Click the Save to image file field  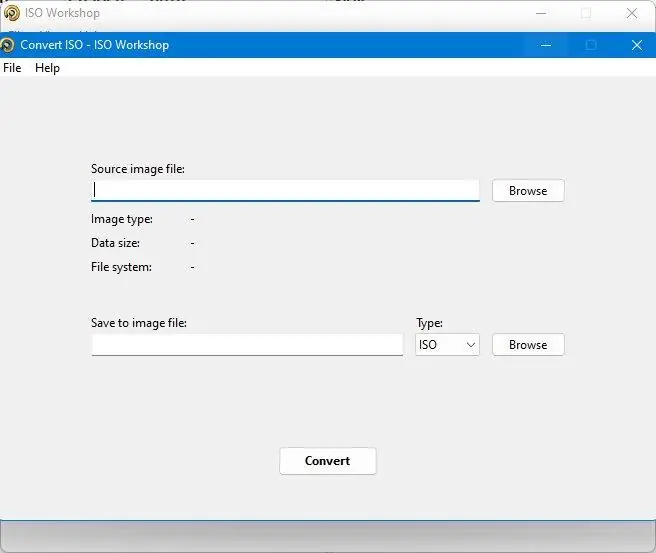(247, 345)
